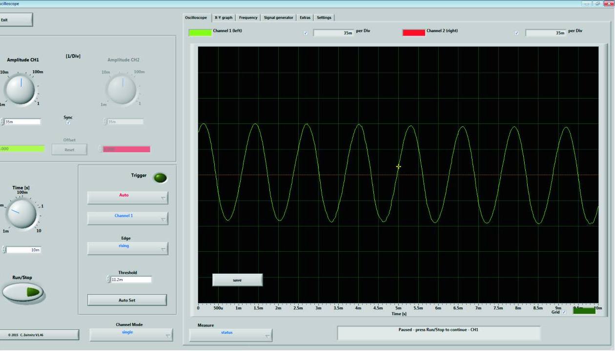The image size is (615, 364).
Task: Toggle the Sync checkbox
Action: pos(68,123)
